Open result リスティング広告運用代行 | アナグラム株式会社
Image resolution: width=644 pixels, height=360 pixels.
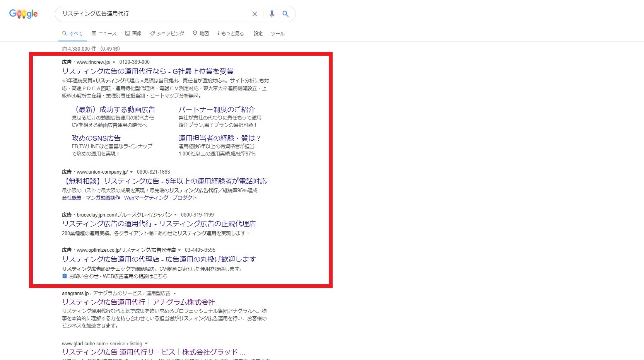138,302
